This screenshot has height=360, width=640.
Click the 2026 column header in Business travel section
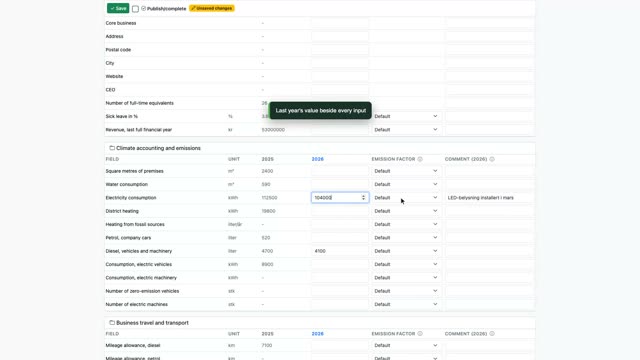click(318, 333)
